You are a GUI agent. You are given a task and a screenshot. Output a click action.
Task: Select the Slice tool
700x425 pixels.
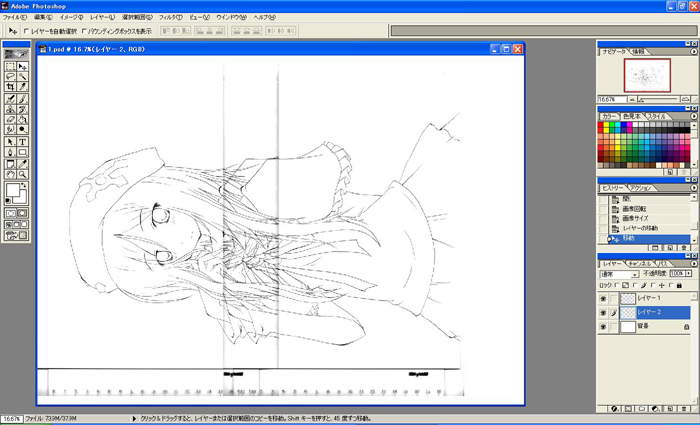22,87
